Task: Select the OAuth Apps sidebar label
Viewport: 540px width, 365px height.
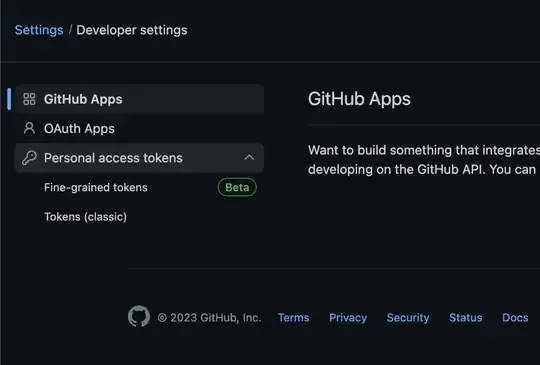Action: click(79, 129)
